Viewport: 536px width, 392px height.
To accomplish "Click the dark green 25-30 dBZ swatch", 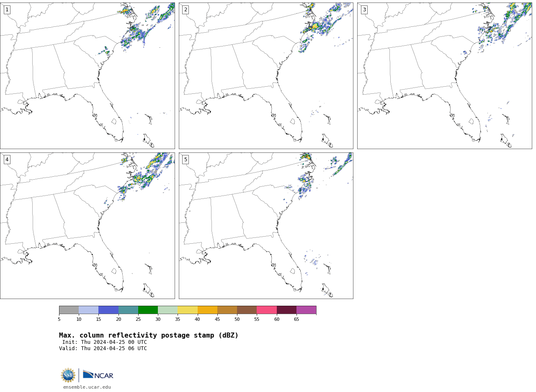I will [148, 310].
